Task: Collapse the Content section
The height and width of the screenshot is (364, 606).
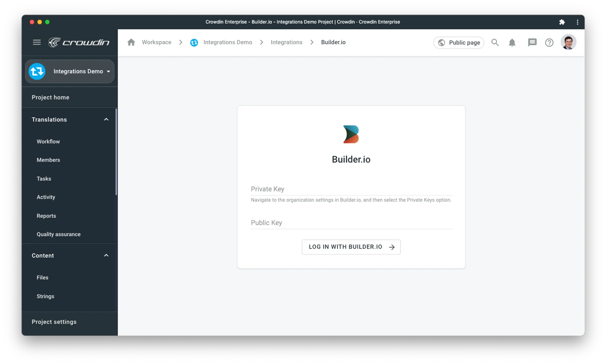Action: pos(106,255)
